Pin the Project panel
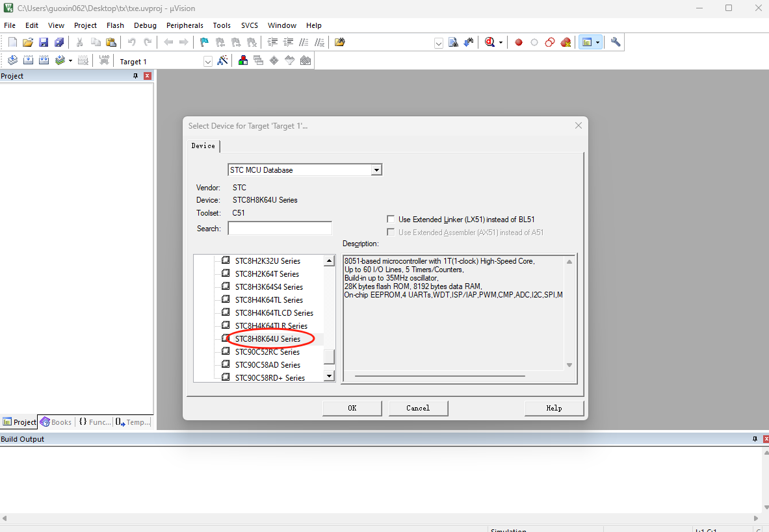 135,76
